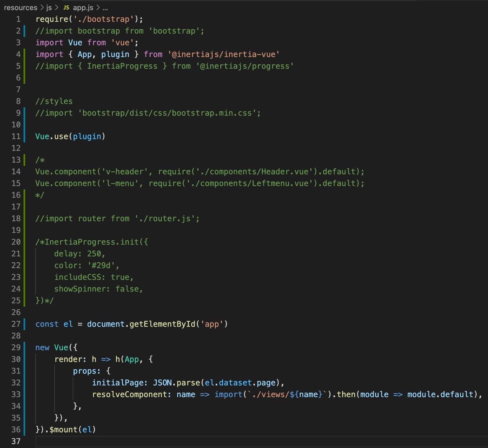The image size is (488, 448).
Task: Click '$mount(el)' on line 36
Action: pyautogui.click(x=72, y=430)
